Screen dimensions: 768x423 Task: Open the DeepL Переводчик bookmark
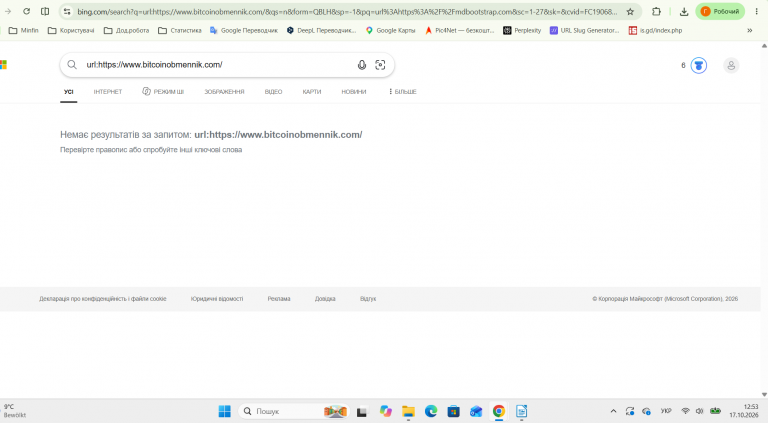point(321,30)
